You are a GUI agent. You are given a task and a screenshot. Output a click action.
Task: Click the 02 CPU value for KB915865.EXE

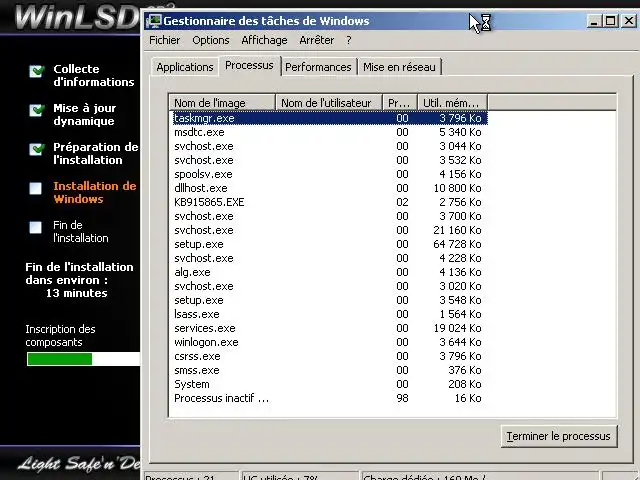[402, 202]
